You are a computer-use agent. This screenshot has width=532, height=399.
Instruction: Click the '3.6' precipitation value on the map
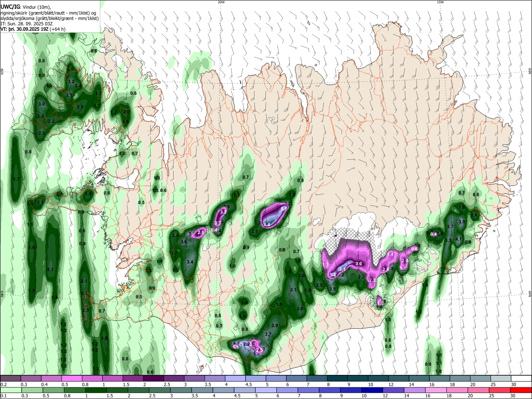[x=183, y=241]
